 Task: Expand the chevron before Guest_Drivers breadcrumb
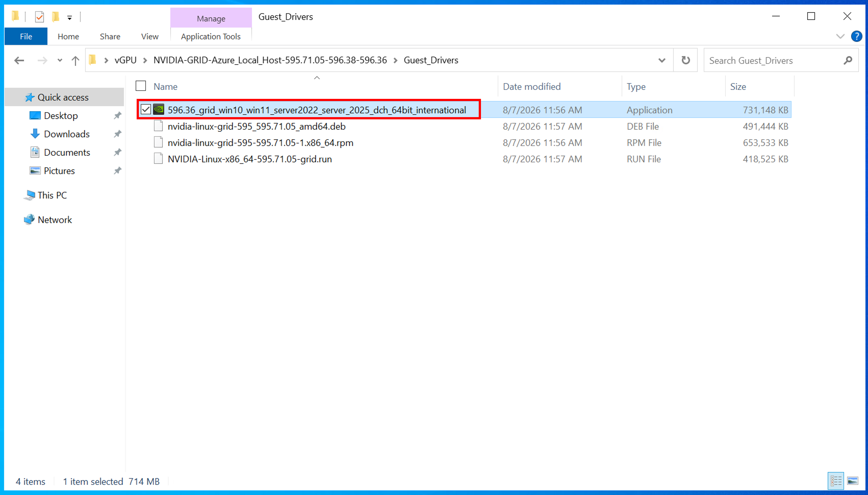coord(395,61)
